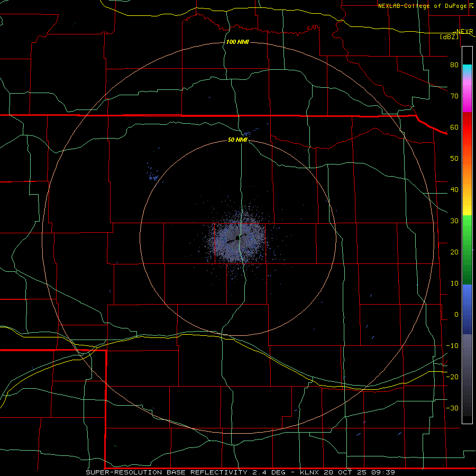The height and width of the screenshot is (476, 476).
Task: Click the 40 value on the dBZ scale
Action: tap(454, 190)
